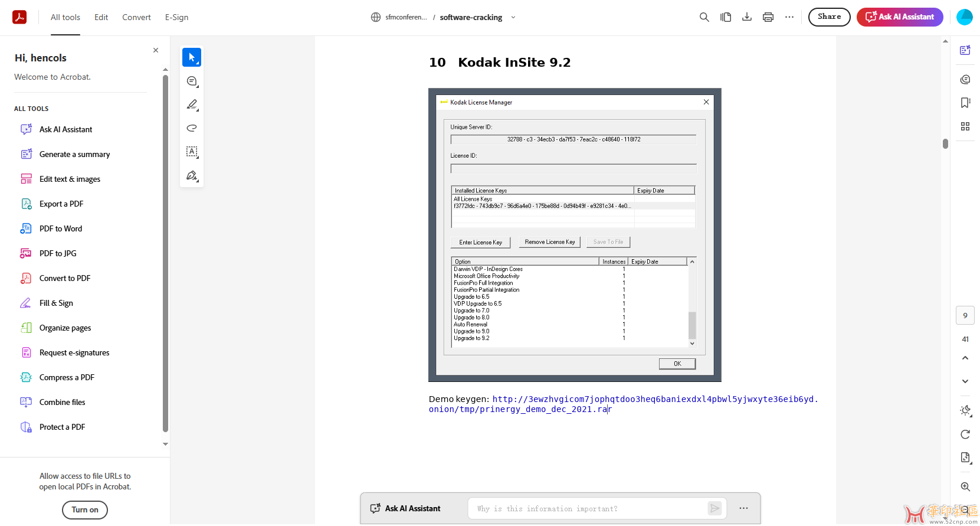Go to next page with down chevron

point(965,381)
